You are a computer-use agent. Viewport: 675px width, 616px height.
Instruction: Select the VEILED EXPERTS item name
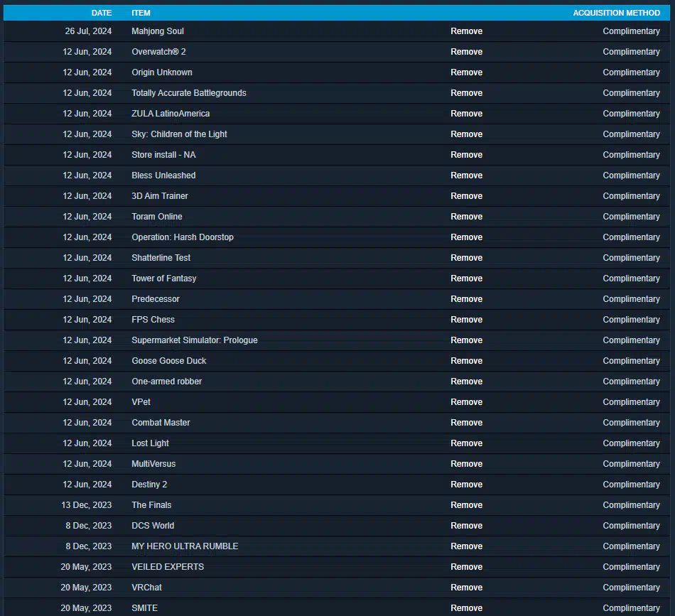tap(168, 567)
